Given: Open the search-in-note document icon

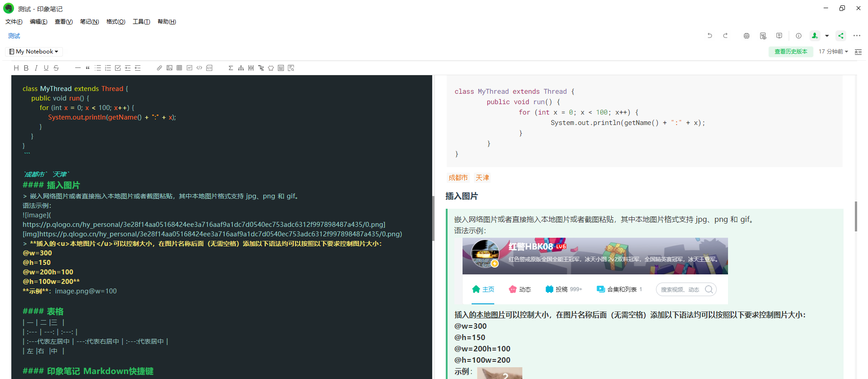Looking at the screenshot, I should 291,68.
